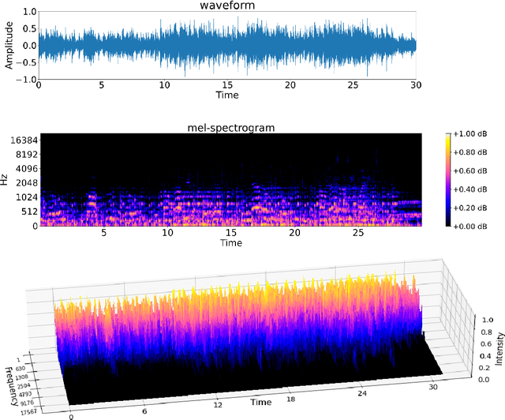Click the -1.0 amplitude tick label
This screenshot has width=505, height=420.
pos(24,79)
